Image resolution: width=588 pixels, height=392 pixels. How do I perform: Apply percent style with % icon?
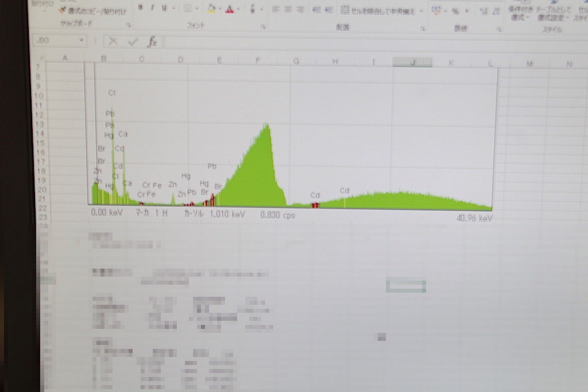(x=455, y=11)
